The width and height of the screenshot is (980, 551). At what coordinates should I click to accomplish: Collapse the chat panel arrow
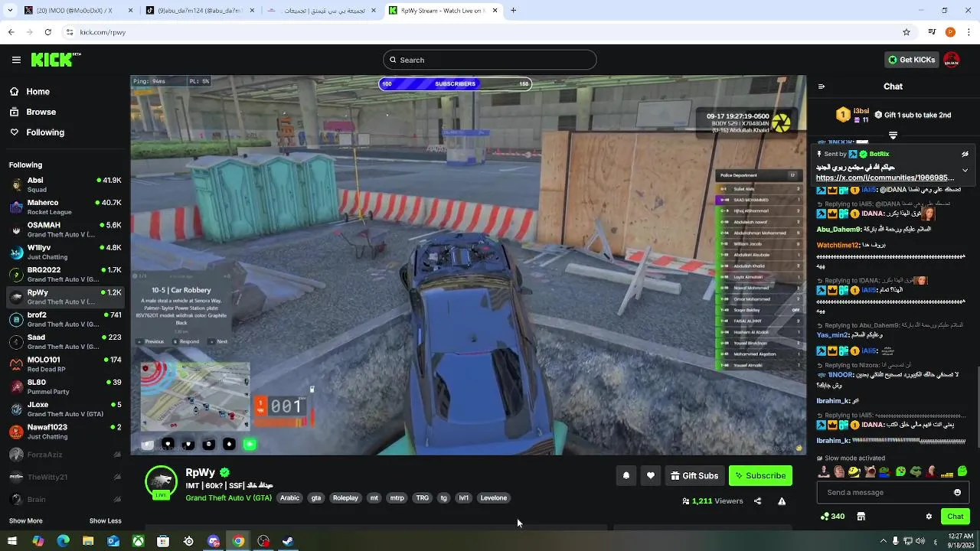click(x=821, y=86)
